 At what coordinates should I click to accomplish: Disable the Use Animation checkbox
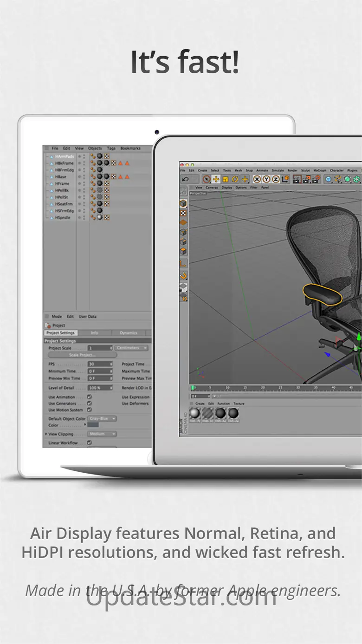pyautogui.click(x=89, y=397)
